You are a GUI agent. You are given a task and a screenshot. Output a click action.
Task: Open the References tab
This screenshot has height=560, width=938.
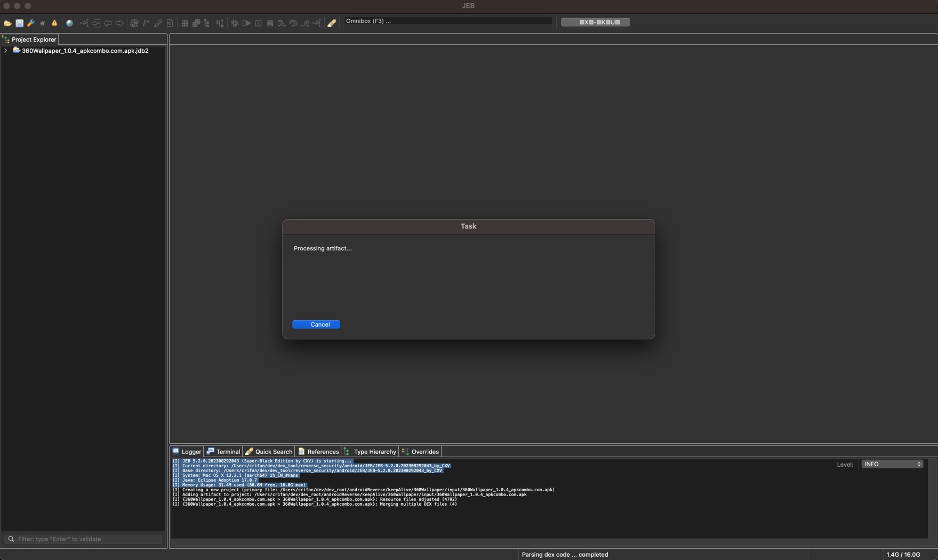(318, 451)
